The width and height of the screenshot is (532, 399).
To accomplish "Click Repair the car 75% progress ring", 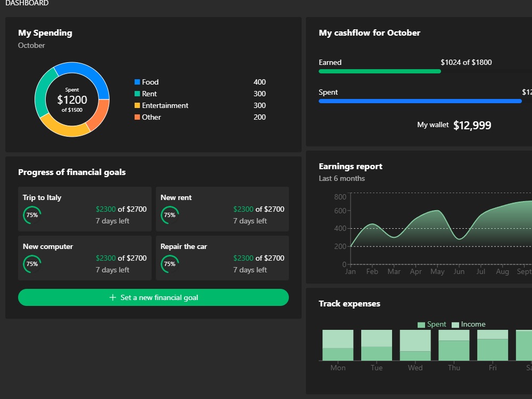I will pos(170,264).
